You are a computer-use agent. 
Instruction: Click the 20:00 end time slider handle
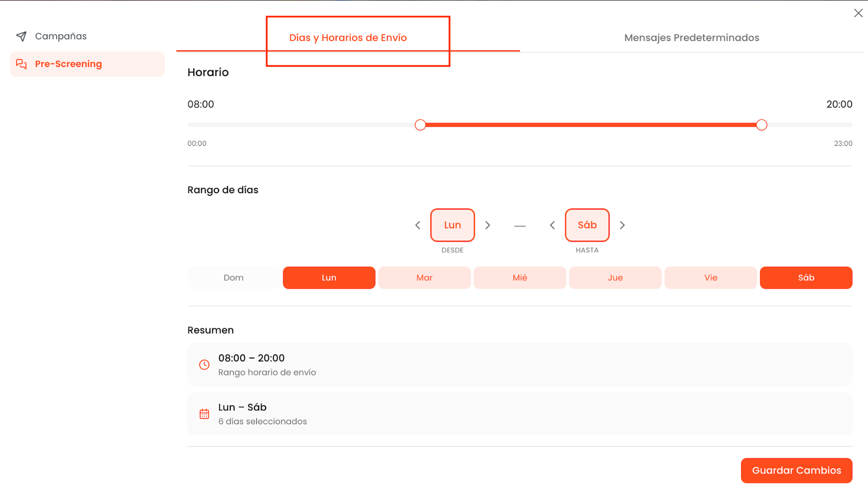click(x=762, y=125)
